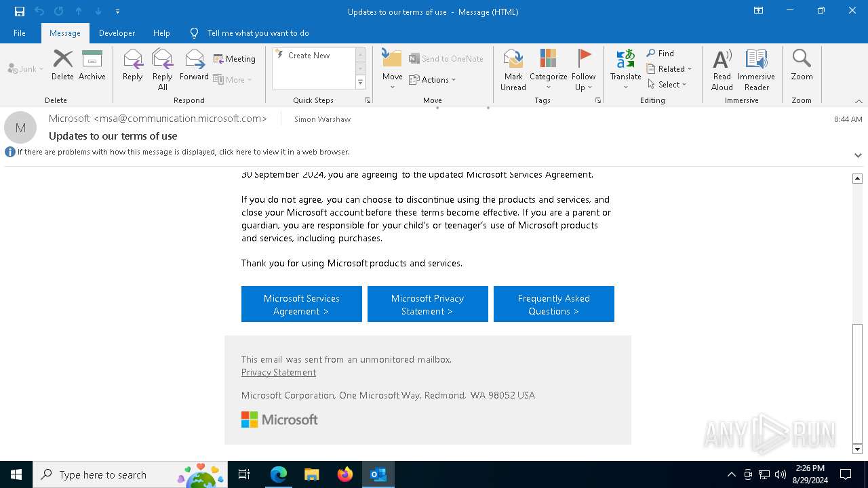Select Create New quick step
This screenshot has width=868, height=488.
tap(313, 56)
